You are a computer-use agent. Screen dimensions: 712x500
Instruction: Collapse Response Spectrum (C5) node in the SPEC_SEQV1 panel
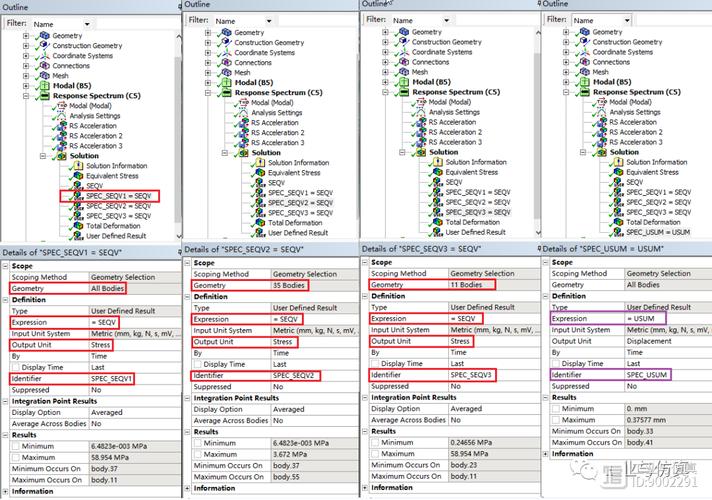tap(26, 96)
